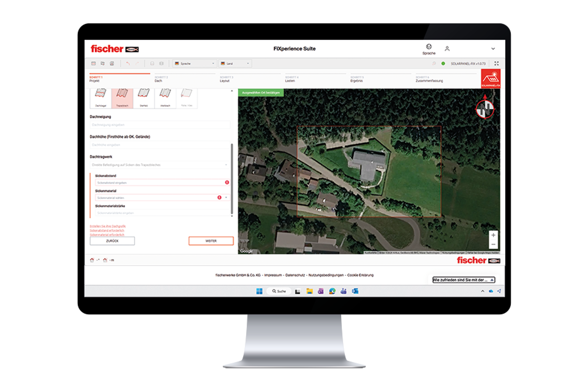588x386 pixels.
Task: Click the undo arrow icon
Action: [128, 64]
